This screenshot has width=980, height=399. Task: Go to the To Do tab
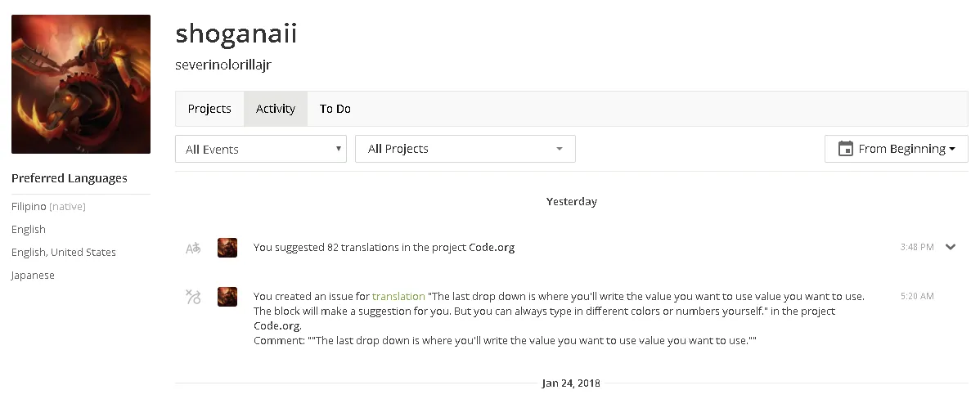pyautogui.click(x=335, y=109)
